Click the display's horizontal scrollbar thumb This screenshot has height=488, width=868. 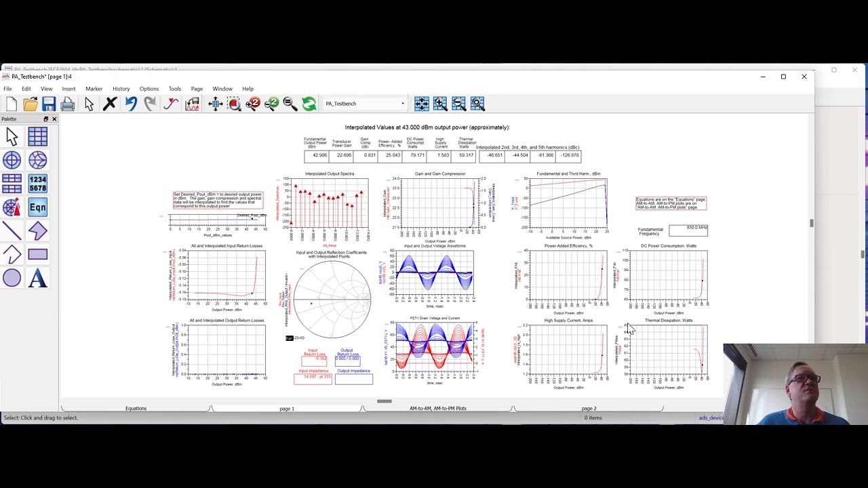[x=384, y=401]
